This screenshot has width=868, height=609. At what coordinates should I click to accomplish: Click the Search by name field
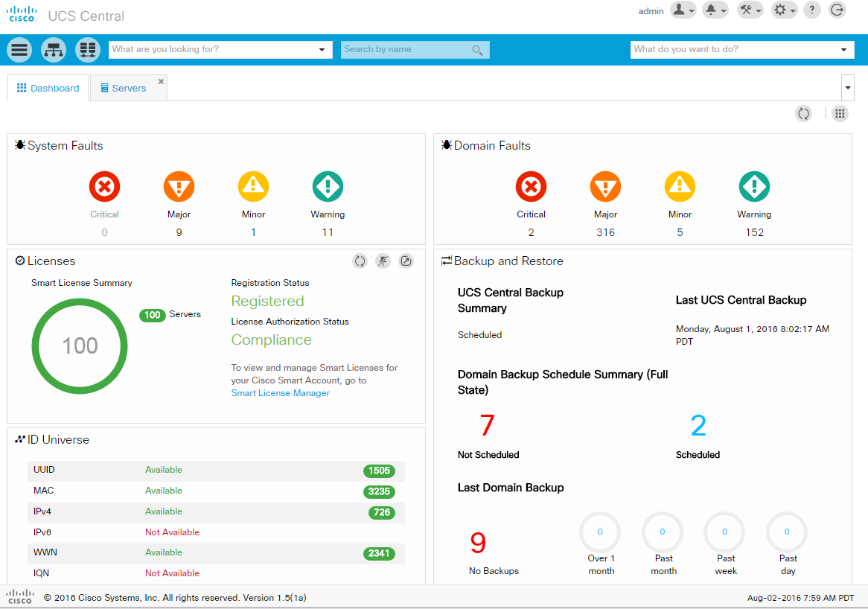click(415, 50)
